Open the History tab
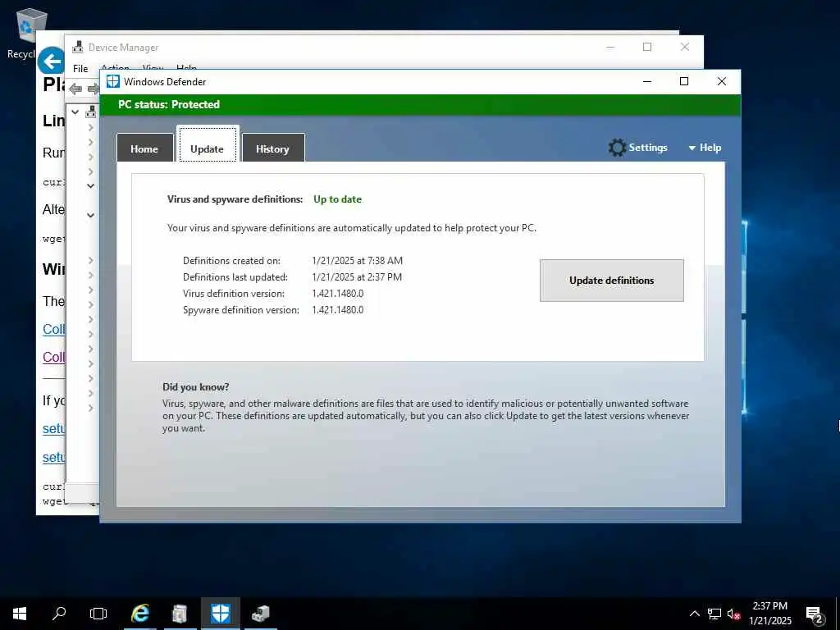 [272, 148]
